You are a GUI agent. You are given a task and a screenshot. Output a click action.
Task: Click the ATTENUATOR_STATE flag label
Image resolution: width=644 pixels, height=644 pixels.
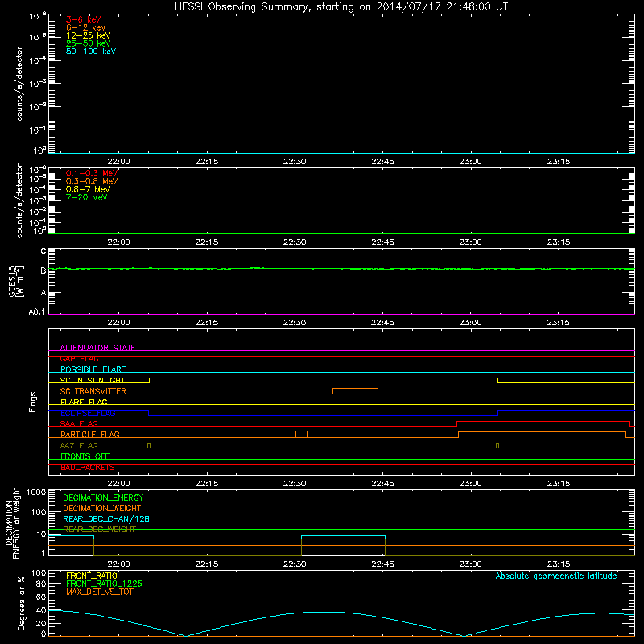tap(97, 348)
